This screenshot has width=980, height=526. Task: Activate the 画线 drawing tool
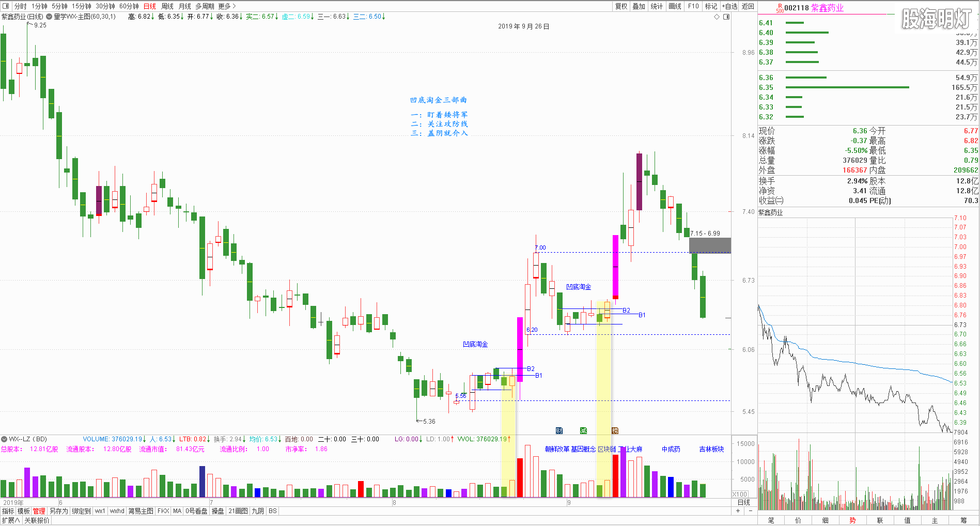(x=675, y=6)
